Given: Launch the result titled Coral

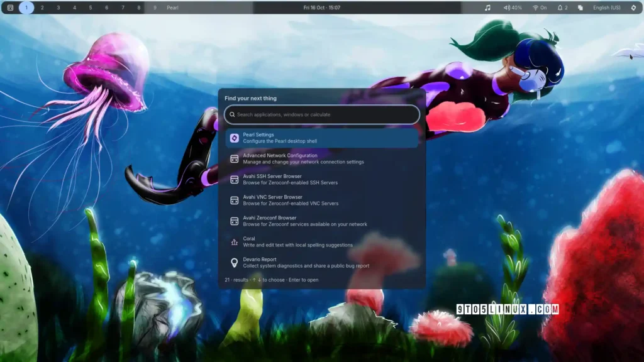Looking at the screenshot, I should tap(322, 242).
